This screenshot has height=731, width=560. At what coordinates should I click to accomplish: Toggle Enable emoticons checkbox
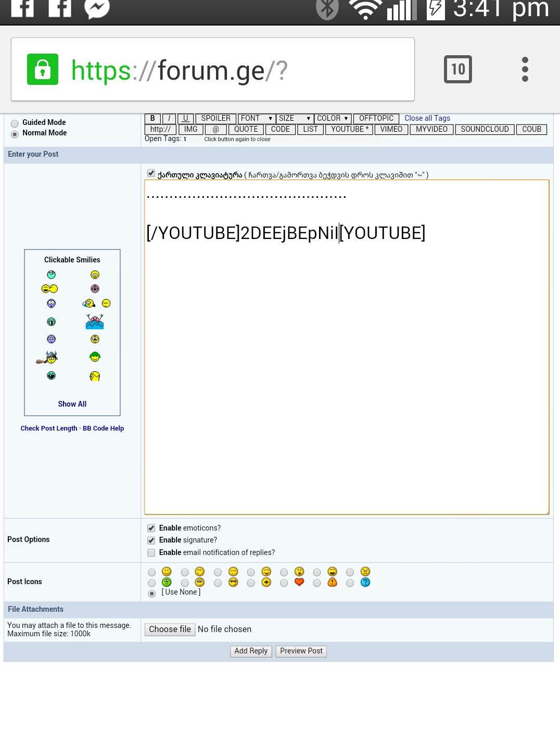coord(151,528)
